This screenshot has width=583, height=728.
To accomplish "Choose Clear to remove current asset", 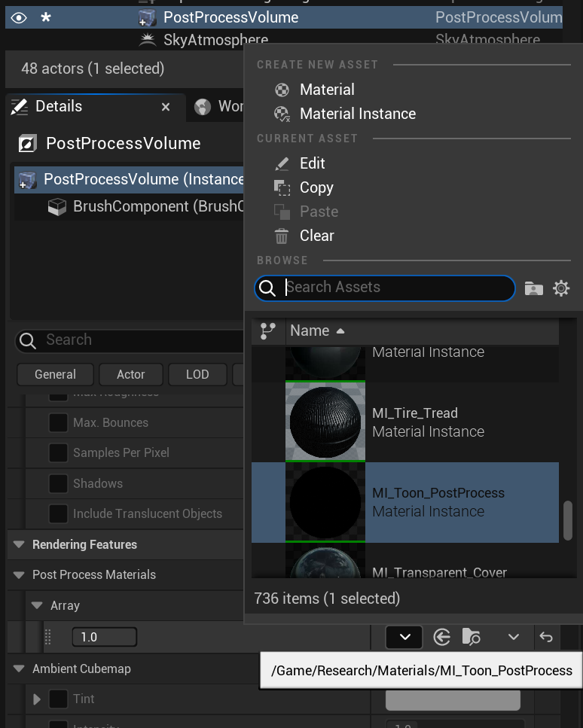I will pos(317,236).
